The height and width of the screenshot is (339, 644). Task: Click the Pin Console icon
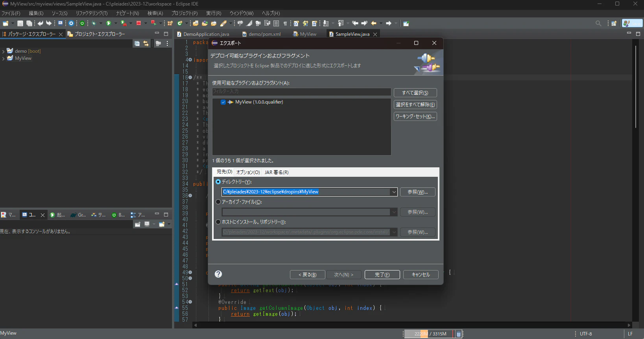pos(138,224)
